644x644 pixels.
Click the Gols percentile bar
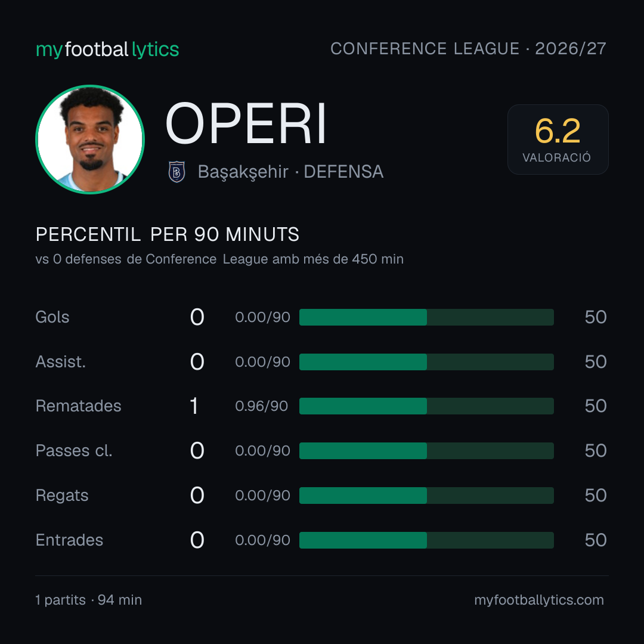pyautogui.click(x=426, y=317)
